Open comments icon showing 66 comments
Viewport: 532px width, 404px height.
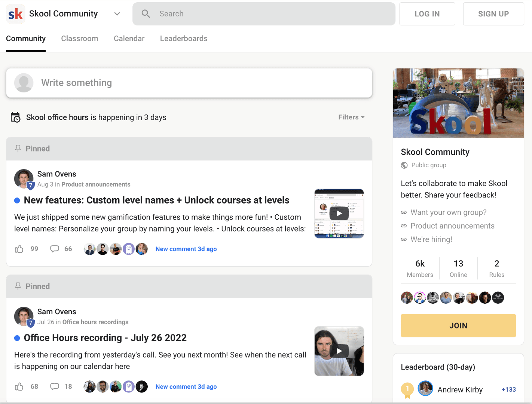click(x=55, y=249)
